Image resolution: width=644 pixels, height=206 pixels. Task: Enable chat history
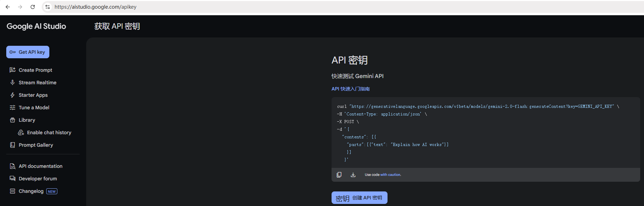click(x=49, y=132)
